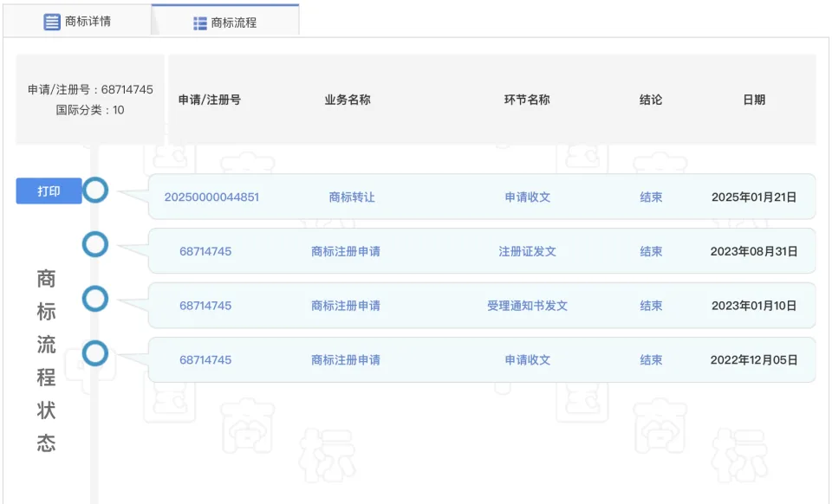Select the 2023年01月10日 timeline circle marker
Viewport: 832px width, 504px height.
(94, 300)
